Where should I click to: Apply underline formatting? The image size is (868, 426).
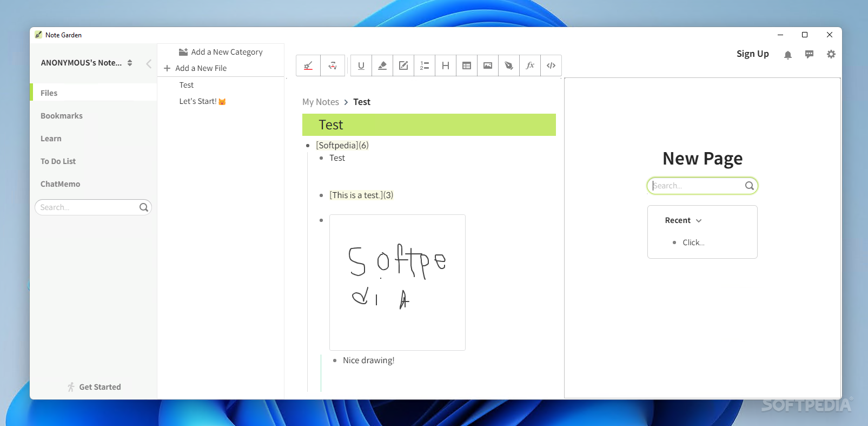pos(361,65)
